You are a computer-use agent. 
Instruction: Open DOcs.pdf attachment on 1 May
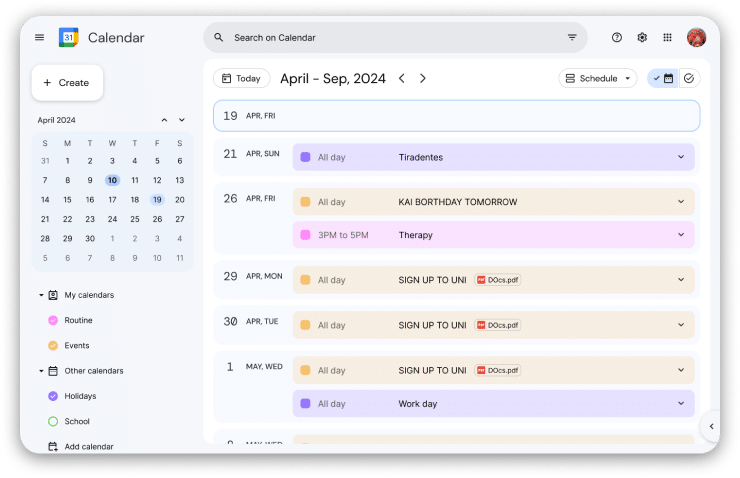[497, 370]
